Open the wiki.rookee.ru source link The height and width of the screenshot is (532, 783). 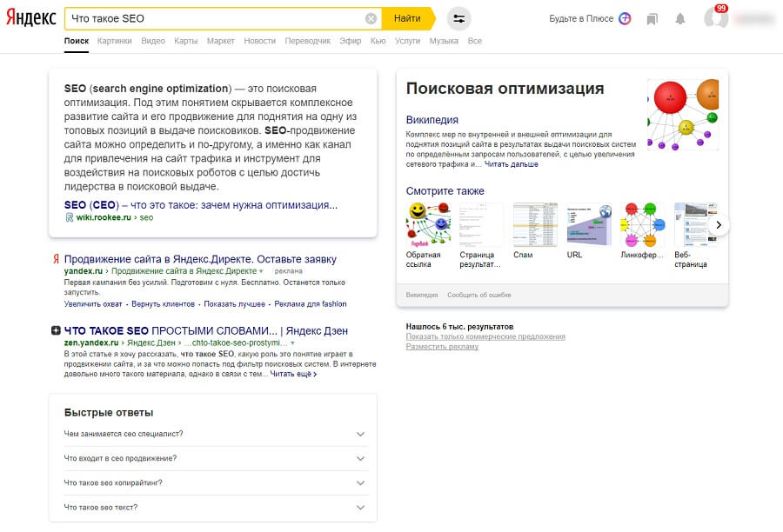click(x=103, y=217)
